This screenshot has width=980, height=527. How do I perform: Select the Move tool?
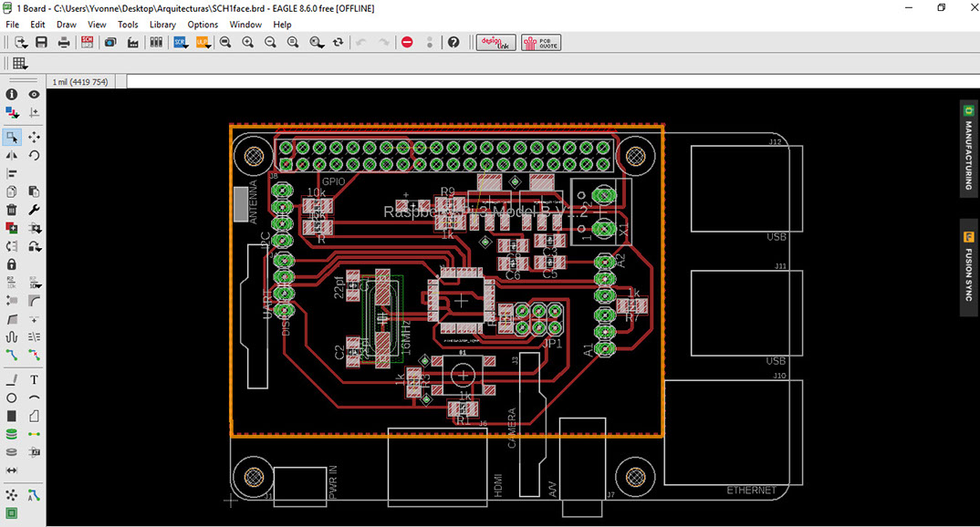point(35,137)
